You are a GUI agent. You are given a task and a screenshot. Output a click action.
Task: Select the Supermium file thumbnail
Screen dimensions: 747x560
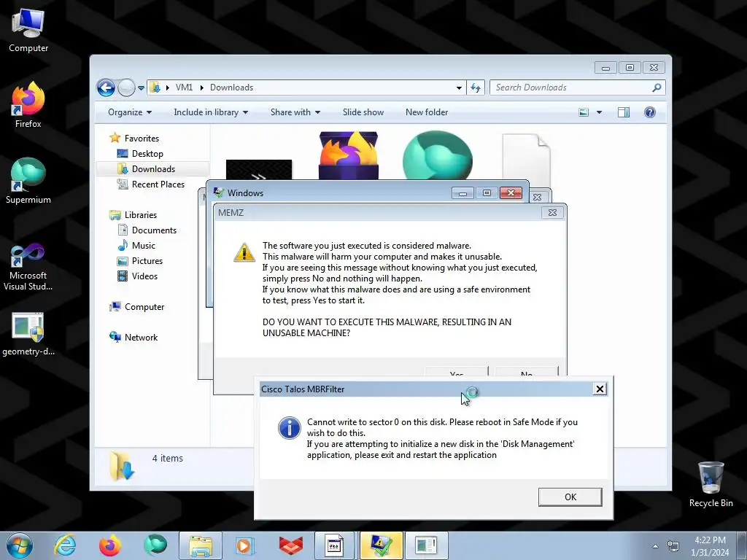[x=438, y=155]
